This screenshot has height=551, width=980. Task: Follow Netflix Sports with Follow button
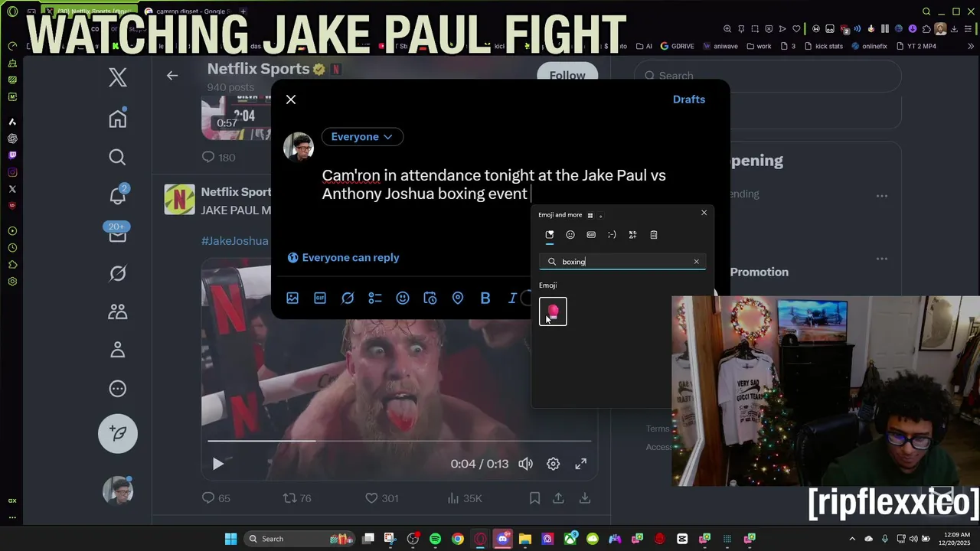[567, 74]
